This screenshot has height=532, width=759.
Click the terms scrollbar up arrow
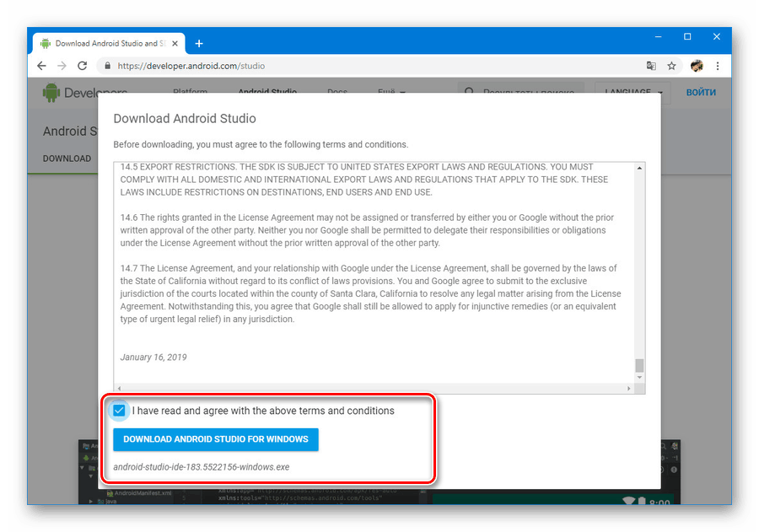(x=639, y=168)
